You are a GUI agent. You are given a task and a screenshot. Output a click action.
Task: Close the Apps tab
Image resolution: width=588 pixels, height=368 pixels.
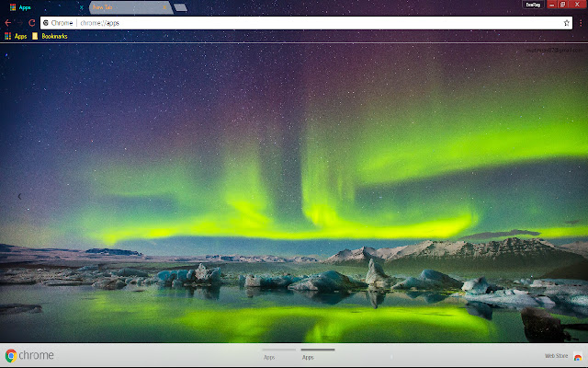[x=81, y=7]
